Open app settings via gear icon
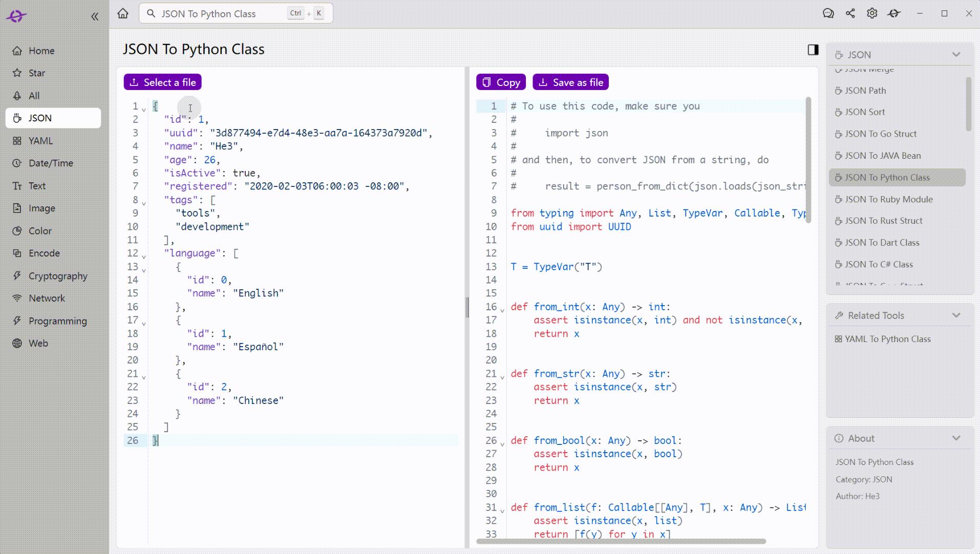 click(x=872, y=13)
